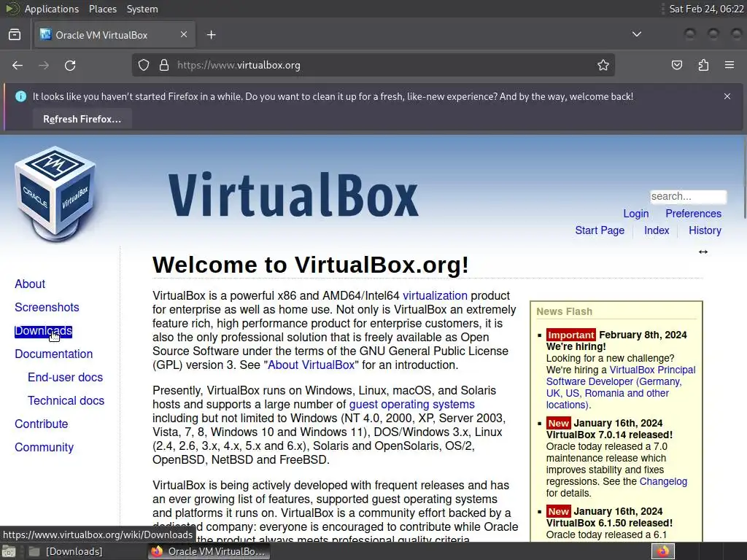This screenshot has width=747, height=560.
Task: Open the Documentation sidebar link
Action: click(x=54, y=354)
